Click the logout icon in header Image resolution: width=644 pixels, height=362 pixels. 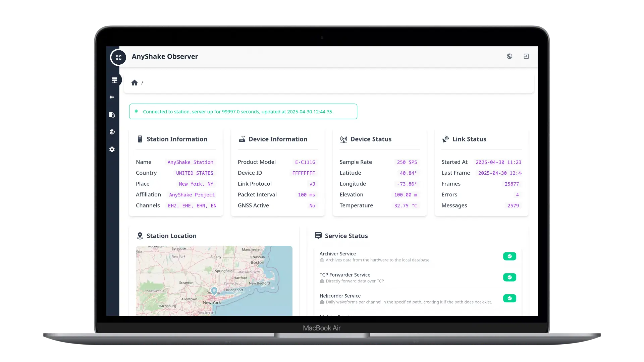pyautogui.click(x=526, y=56)
